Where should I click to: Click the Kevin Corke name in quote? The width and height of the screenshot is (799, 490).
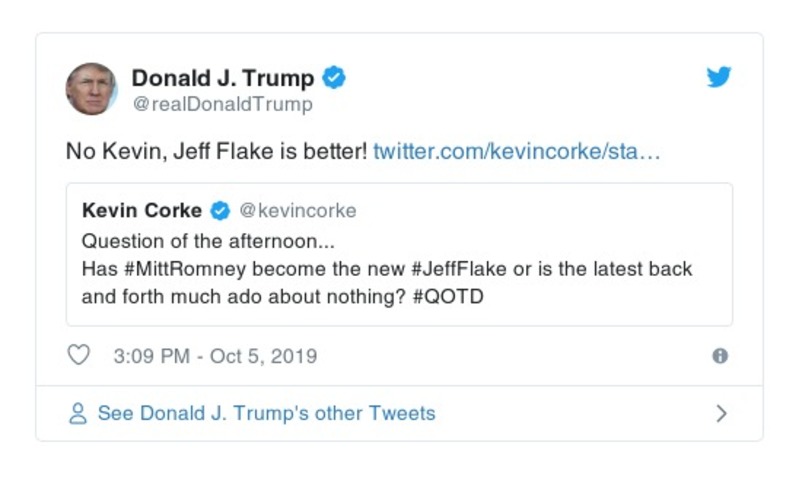tap(141, 211)
